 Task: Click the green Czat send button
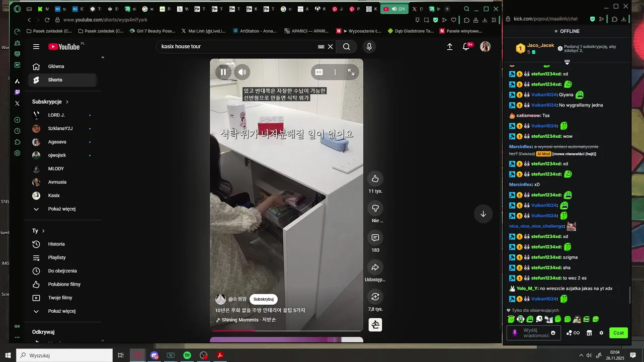point(618,333)
